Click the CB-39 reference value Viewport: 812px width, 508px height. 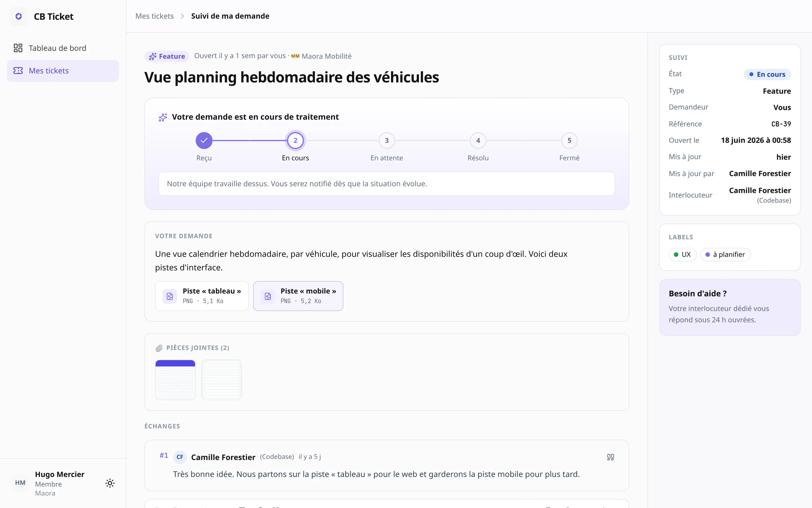pos(781,124)
